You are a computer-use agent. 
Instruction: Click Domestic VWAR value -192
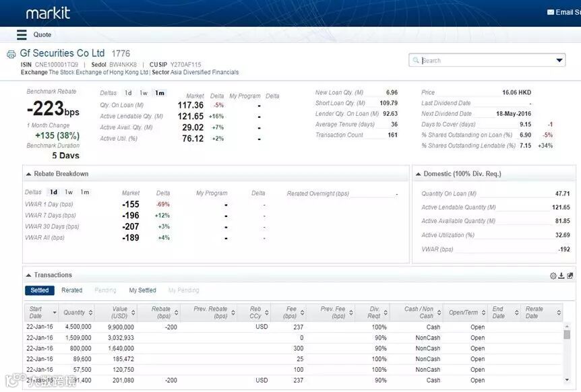[564, 249]
